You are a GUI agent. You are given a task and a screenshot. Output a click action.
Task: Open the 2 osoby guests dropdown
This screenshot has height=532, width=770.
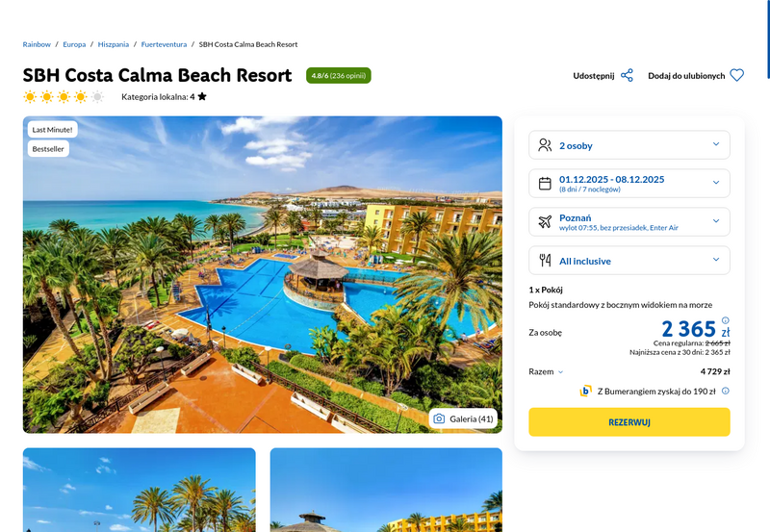pos(629,145)
